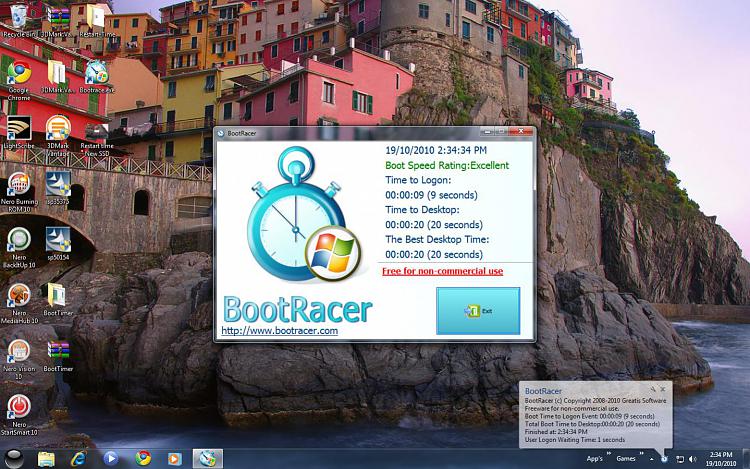Launch Google Chrome from the taskbar
The image size is (750, 469).
pos(143,458)
